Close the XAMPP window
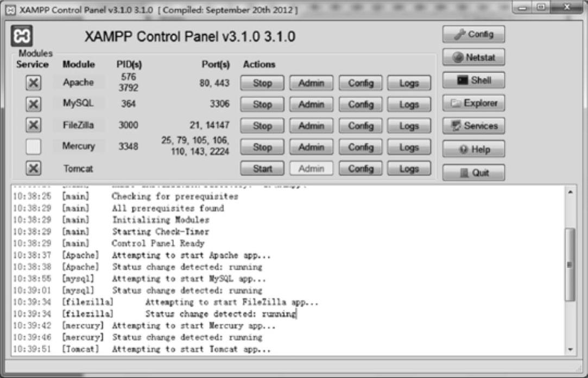Screen dimensions: 588x378 pos(568,8)
